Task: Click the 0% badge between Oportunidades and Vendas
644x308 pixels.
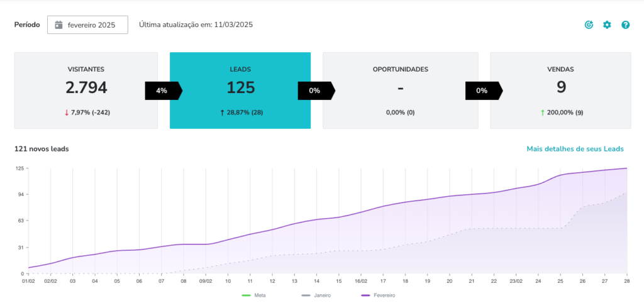Action: (483, 91)
